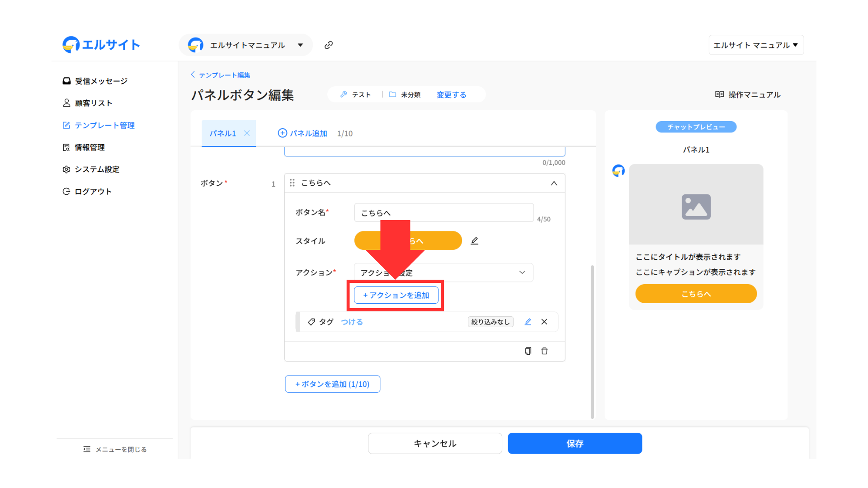Click the drag handle on the こちらへ button row

coord(292,183)
